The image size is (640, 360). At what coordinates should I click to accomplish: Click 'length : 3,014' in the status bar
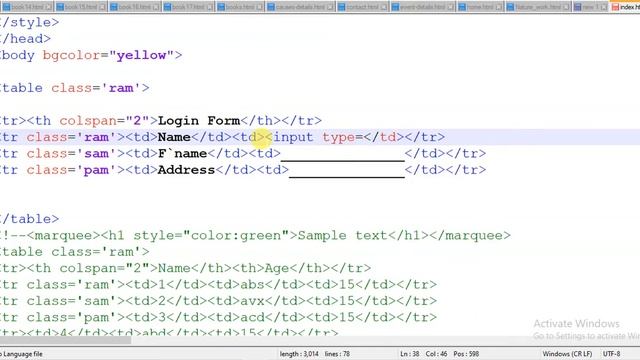pyautogui.click(x=299, y=354)
